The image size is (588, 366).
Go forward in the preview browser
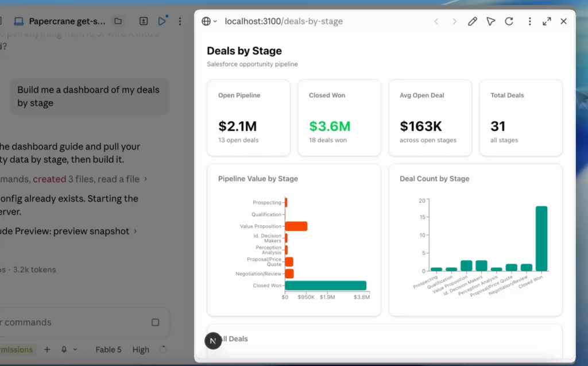click(455, 21)
